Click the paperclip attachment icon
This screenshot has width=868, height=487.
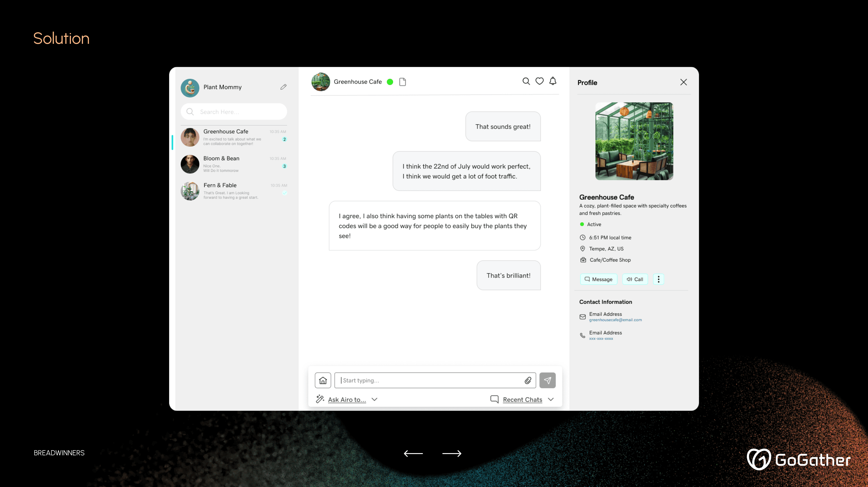(528, 380)
